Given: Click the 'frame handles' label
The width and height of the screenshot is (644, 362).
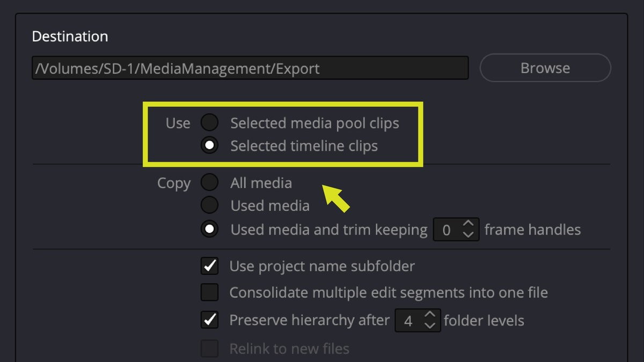Looking at the screenshot, I should [532, 230].
